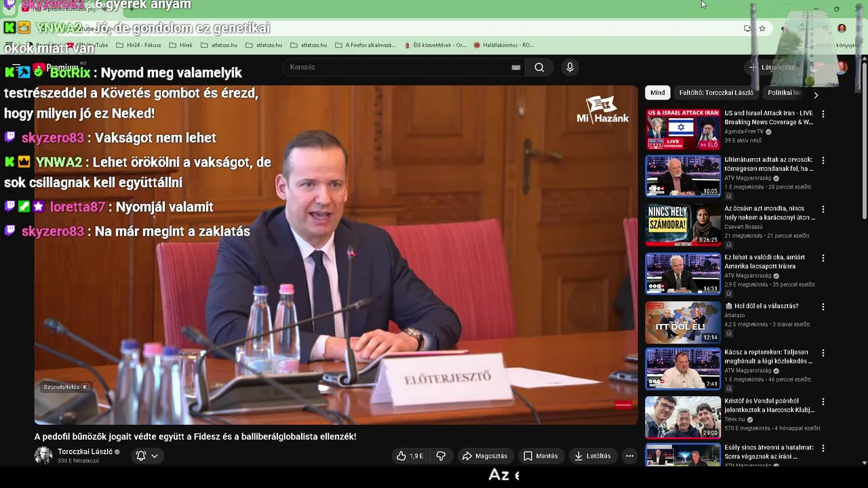Image resolution: width=868 pixels, height=488 pixels.
Task: Open options menu for Esély sincs átvenni video
Action: (823, 449)
